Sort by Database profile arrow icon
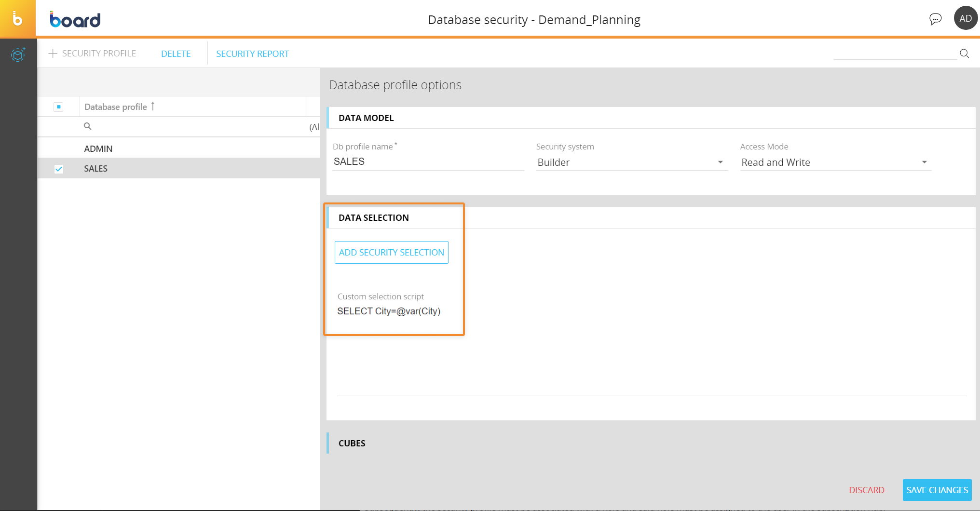 (153, 106)
